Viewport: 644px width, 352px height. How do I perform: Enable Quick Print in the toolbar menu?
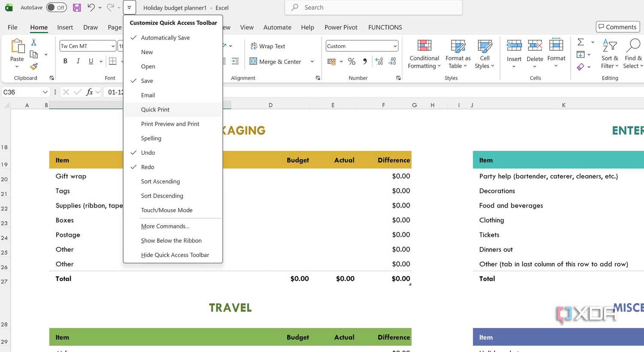[x=173, y=109]
